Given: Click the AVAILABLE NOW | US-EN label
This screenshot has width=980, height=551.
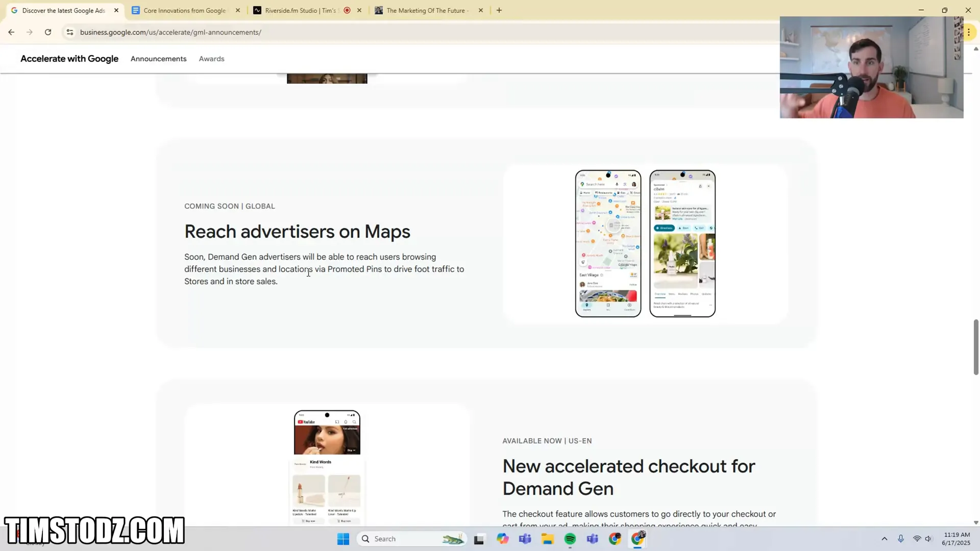Looking at the screenshot, I should (x=547, y=441).
